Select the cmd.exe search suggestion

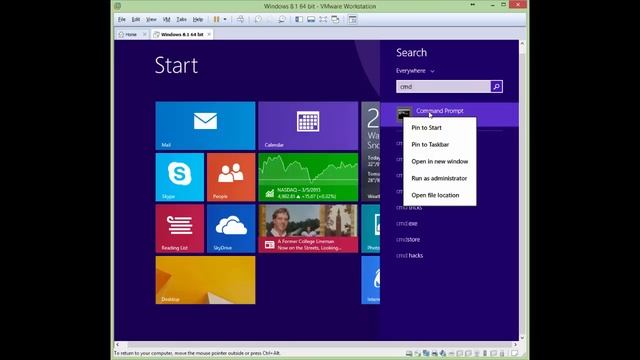point(407,224)
